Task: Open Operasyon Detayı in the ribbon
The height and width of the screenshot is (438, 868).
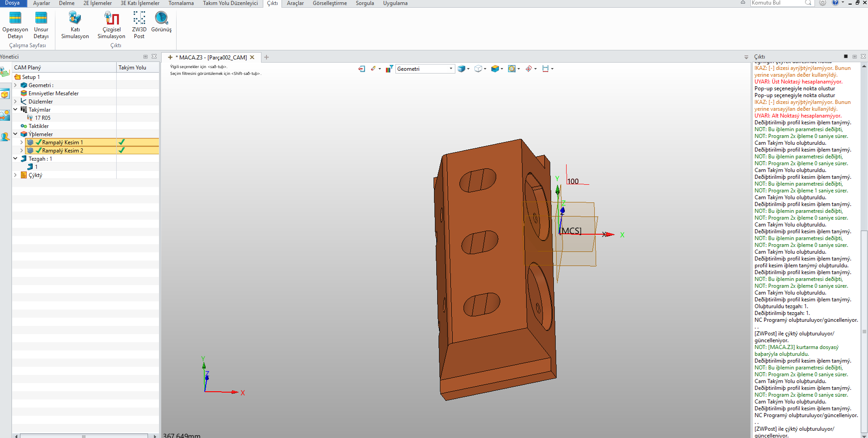Action: 15,25
